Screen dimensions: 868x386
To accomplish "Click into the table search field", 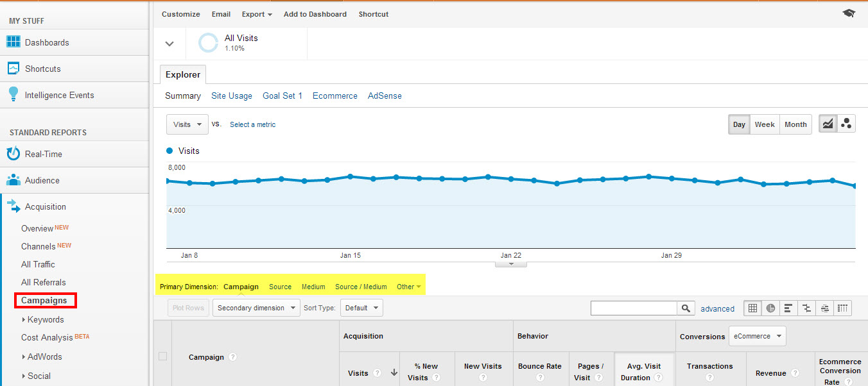I will point(633,308).
